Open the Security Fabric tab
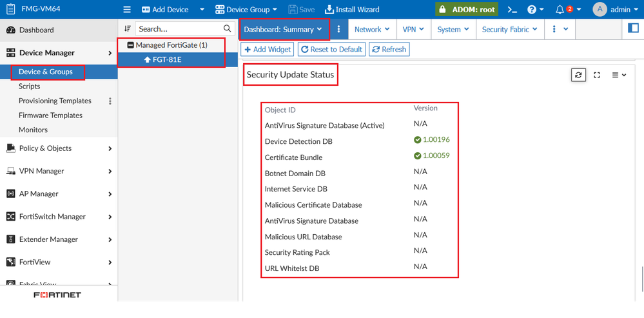This screenshot has height=318, width=644. pyautogui.click(x=509, y=29)
